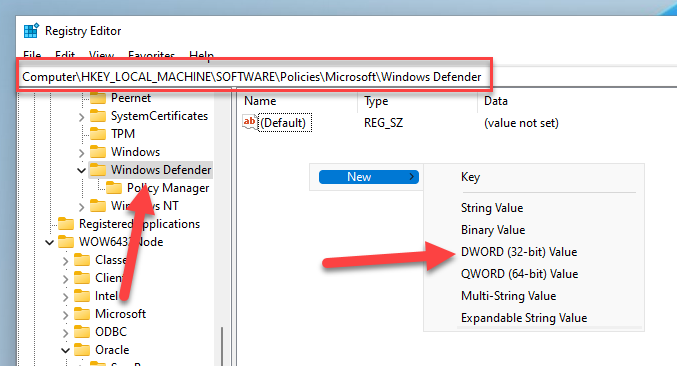Collapse the Windows Defender key
Screen dimensions: 677x366
coord(81,170)
